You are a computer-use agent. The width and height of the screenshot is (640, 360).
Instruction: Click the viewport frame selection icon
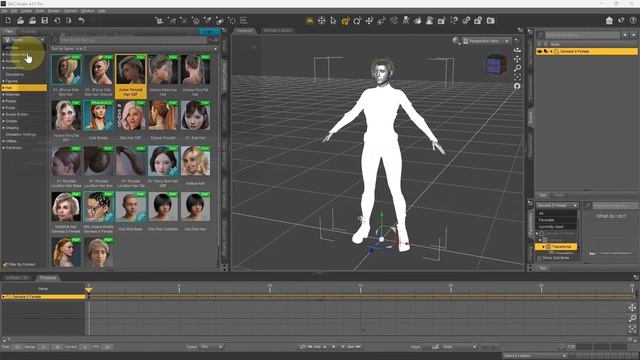point(517,77)
